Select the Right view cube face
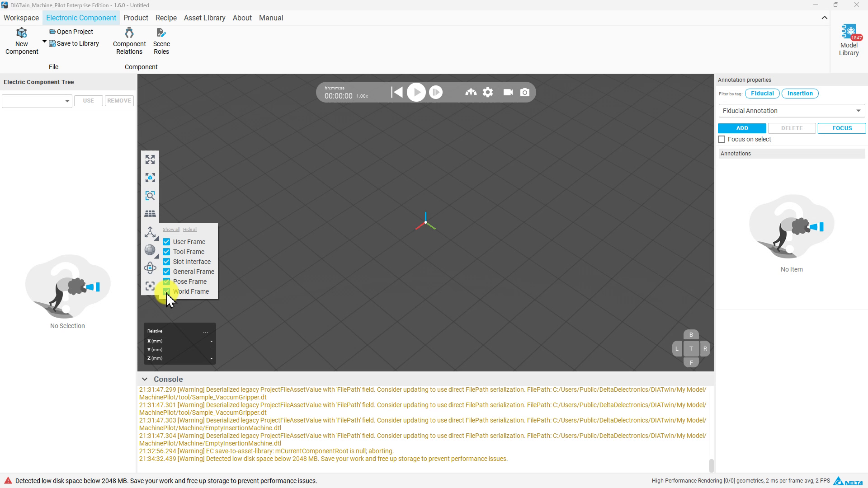The height and width of the screenshot is (488, 868). coord(705,349)
